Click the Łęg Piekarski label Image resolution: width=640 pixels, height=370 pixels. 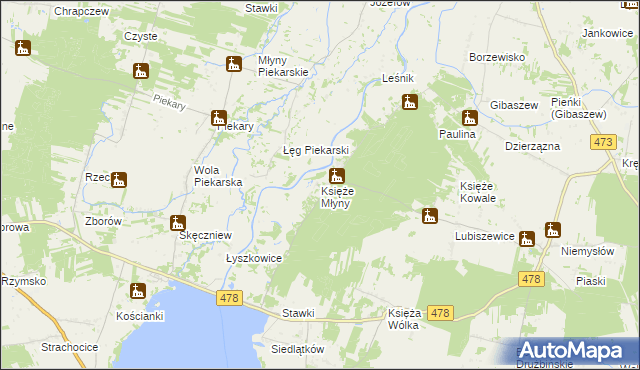[x=316, y=150]
